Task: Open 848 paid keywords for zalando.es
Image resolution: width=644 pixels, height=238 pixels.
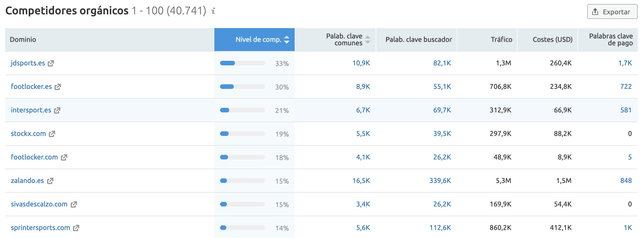Action: (x=626, y=181)
